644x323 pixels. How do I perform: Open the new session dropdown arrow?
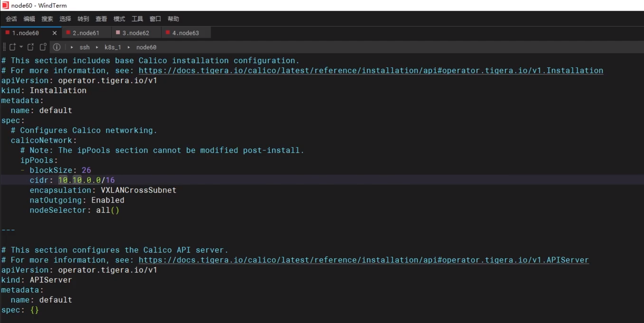click(21, 47)
